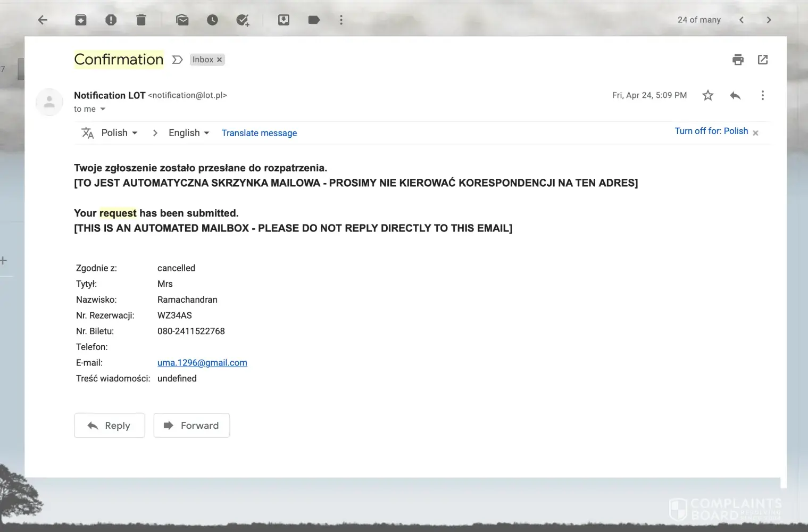Viewport: 808px width, 532px height.
Task: Move email to another folder
Action: point(284,20)
